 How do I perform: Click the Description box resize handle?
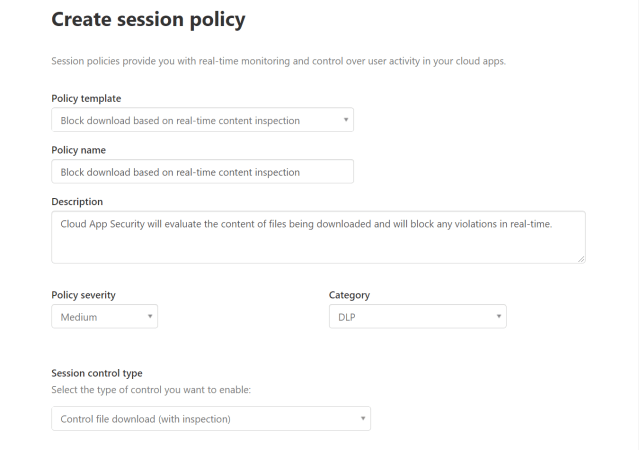[x=581, y=259]
